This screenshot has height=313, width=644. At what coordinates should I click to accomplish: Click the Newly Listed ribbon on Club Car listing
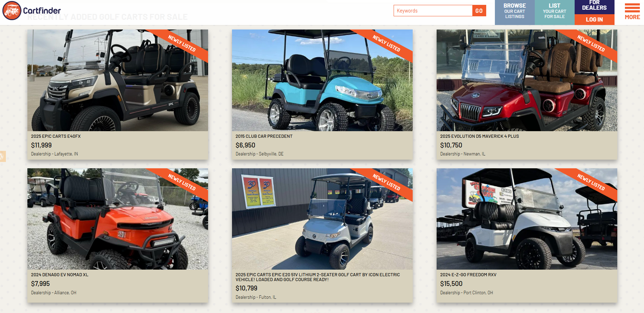(386, 43)
